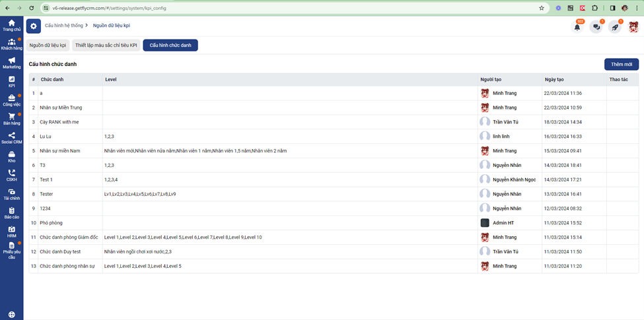Screen dimensions: 644x320
Task: Switch to Nguồn dữ liệu kpi tab
Action: tap(48, 46)
